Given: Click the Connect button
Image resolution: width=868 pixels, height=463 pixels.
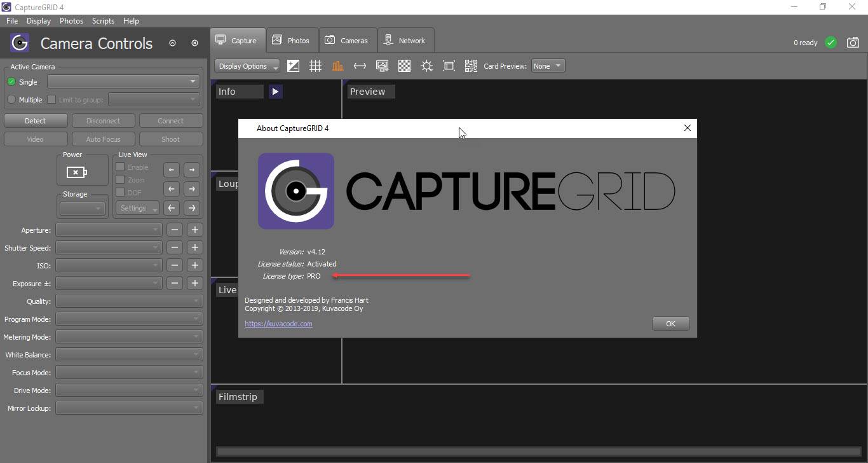Looking at the screenshot, I should 170,121.
